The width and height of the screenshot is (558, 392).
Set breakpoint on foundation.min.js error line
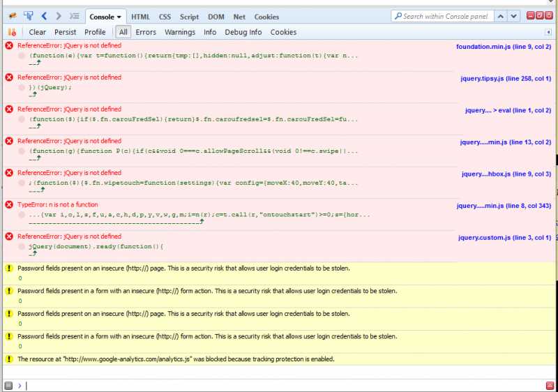(22, 56)
